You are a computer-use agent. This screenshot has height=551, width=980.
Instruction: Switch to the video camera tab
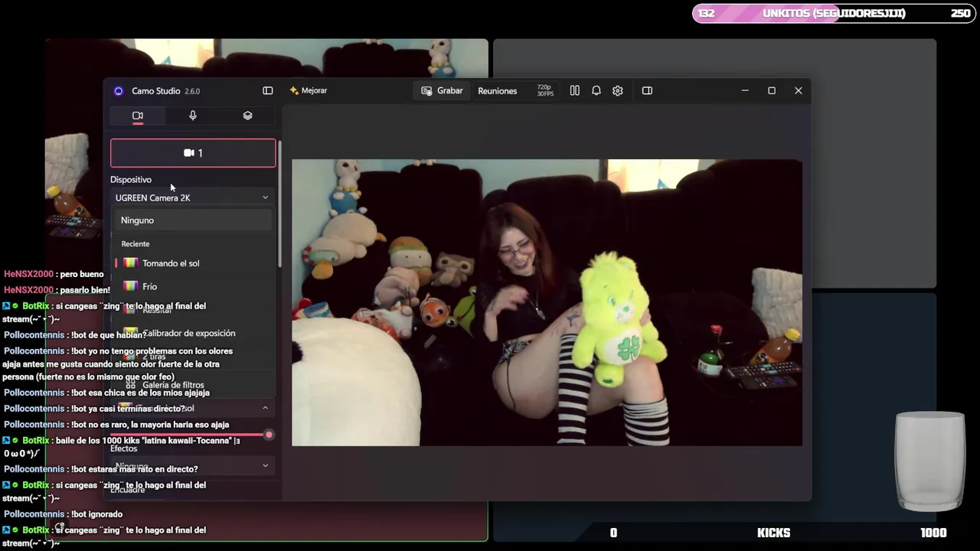tap(138, 116)
